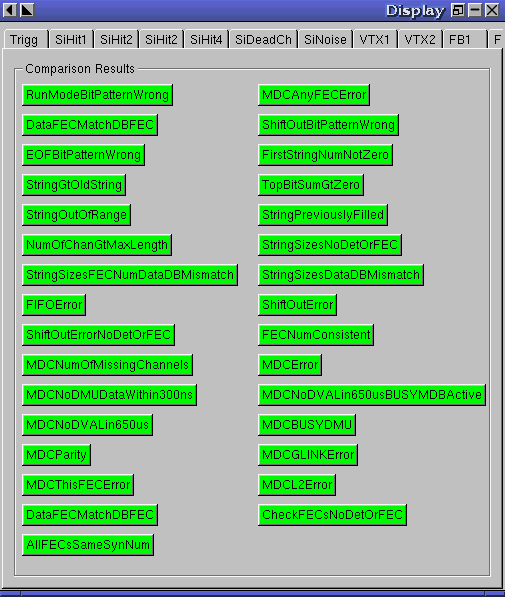This screenshot has width=505, height=597.
Task: Click the diagonal arrow title bar icon
Action: [x=27, y=10]
